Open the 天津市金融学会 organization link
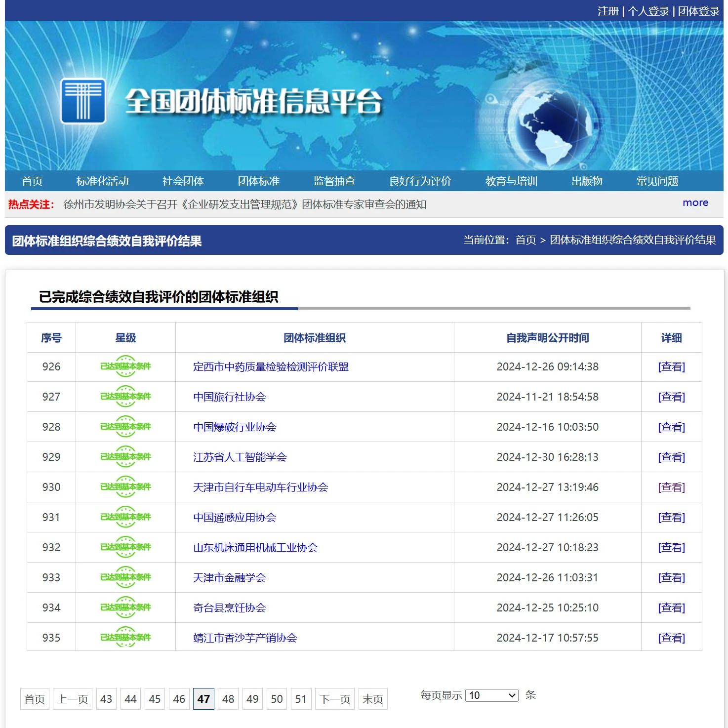 229,578
